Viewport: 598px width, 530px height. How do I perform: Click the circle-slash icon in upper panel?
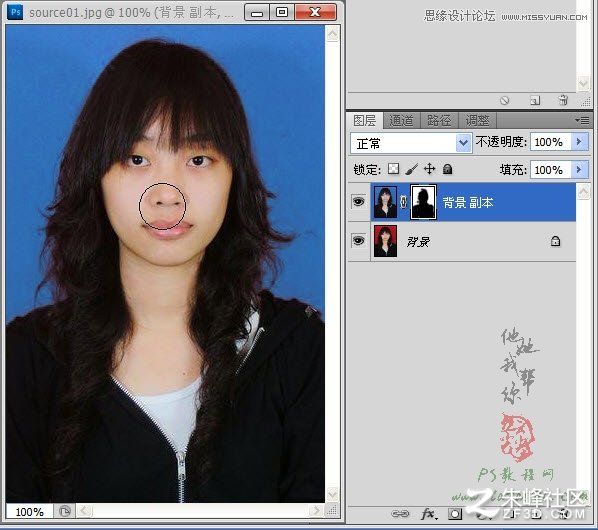(x=505, y=101)
